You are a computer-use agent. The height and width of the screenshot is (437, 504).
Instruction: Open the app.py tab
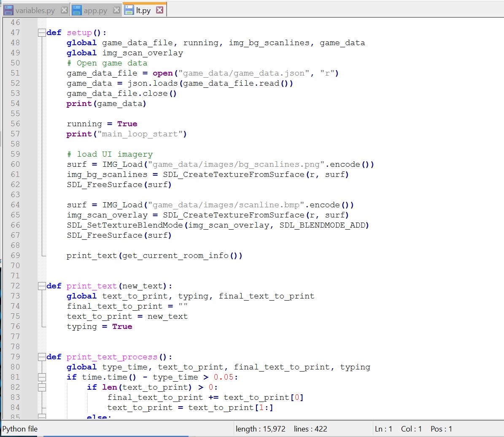[x=95, y=11]
